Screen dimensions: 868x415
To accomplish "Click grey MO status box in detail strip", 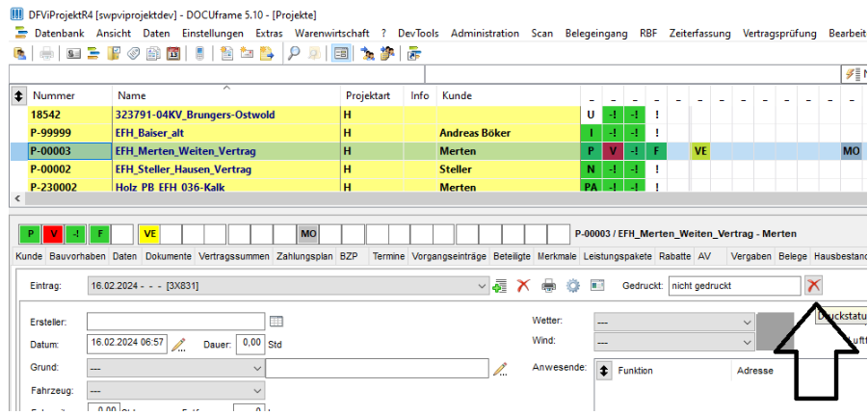I will coord(308,234).
